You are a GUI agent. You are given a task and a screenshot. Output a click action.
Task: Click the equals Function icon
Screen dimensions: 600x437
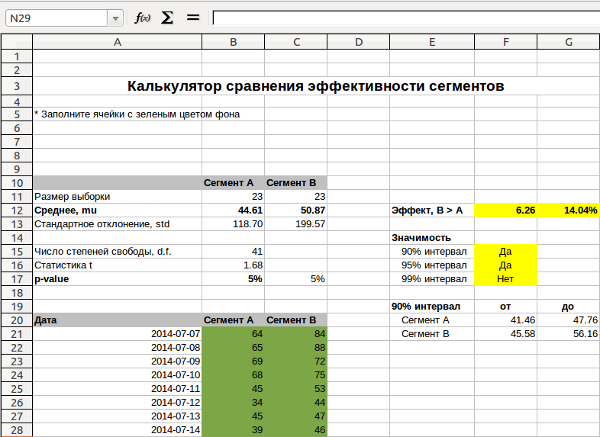click(x=193, y=18)
